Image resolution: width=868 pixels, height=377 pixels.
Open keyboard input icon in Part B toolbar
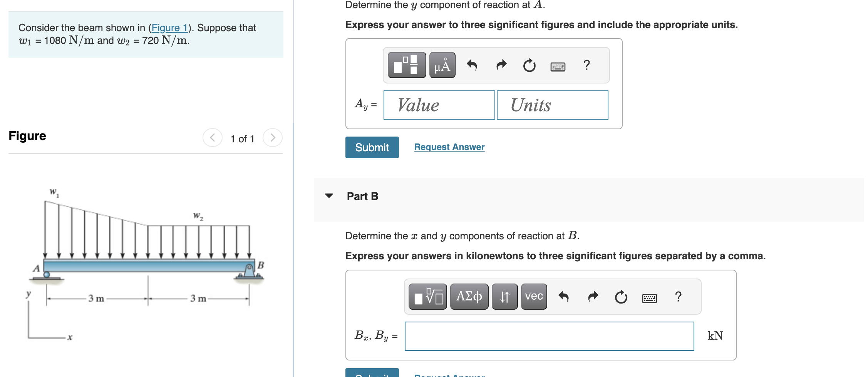point(650,297)
